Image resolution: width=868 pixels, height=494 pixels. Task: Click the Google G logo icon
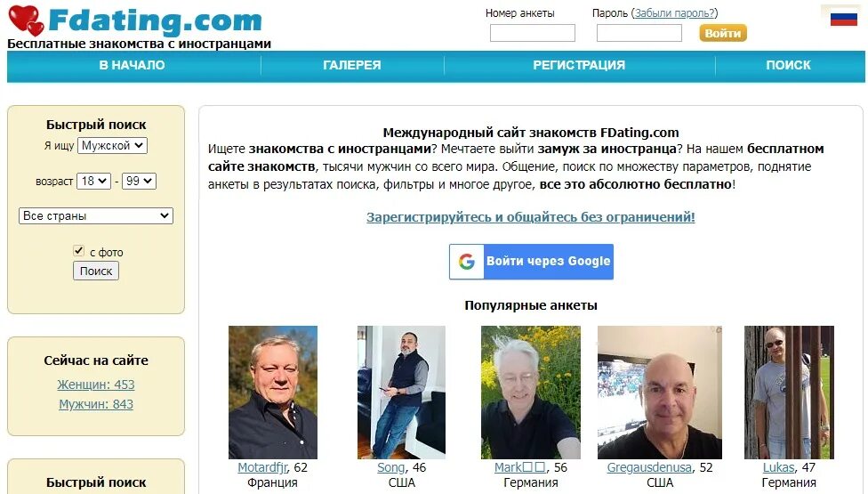467,262
